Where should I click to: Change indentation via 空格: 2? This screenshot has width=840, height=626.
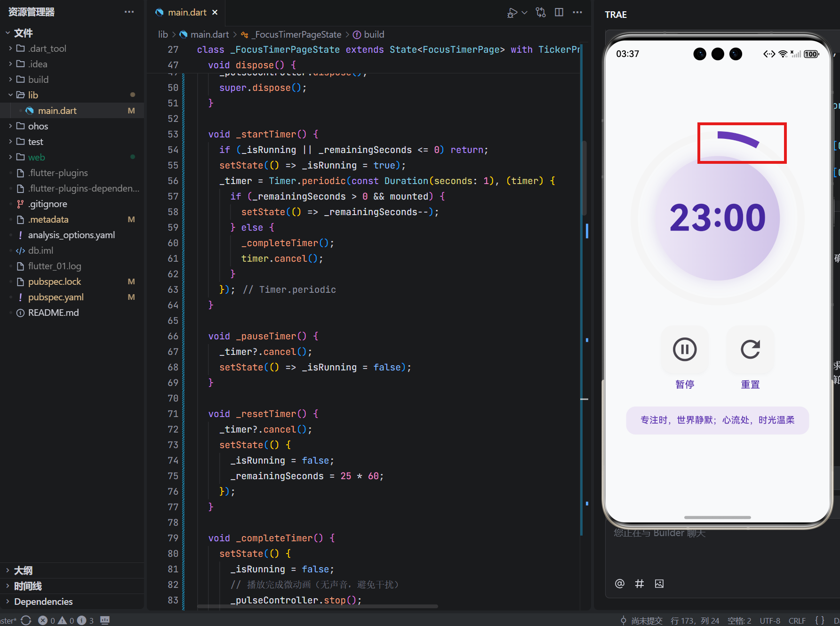739,620
